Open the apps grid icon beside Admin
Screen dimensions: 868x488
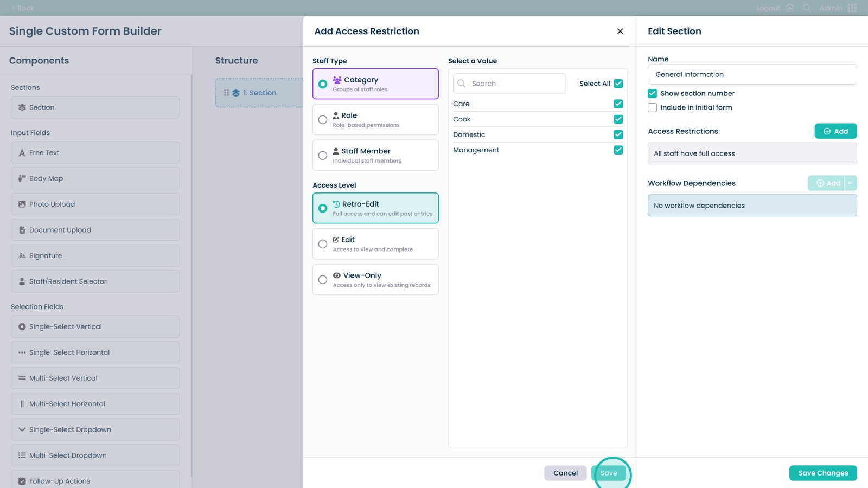(x=852, y=8)
